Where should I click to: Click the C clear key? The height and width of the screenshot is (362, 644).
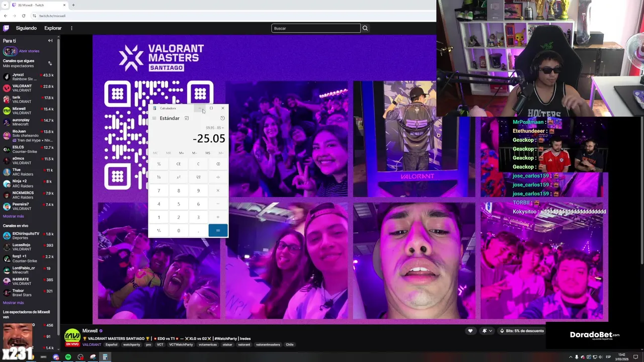[198, 164]
